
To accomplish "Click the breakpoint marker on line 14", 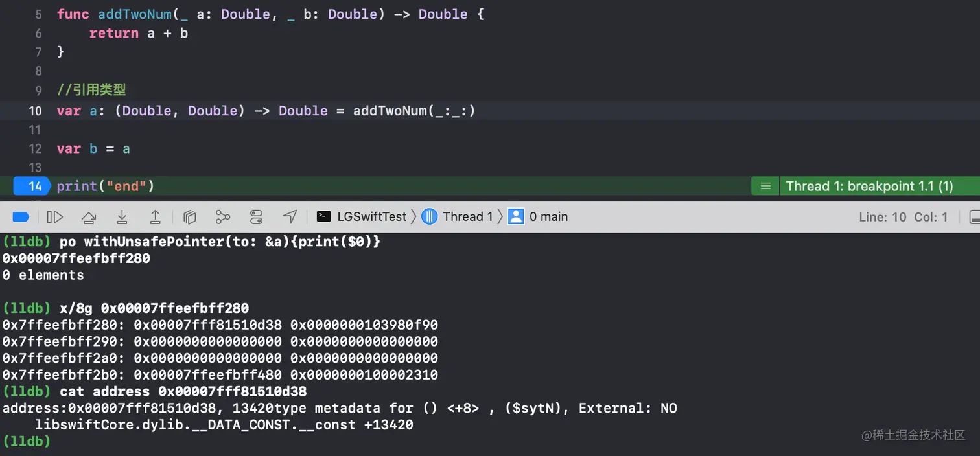I will [32, 187].
